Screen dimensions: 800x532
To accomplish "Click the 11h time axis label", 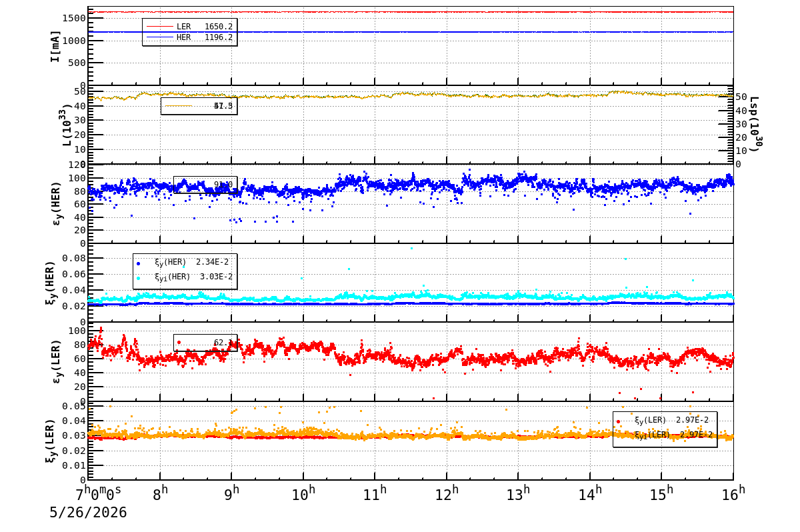I will click(x=375, y=493).
